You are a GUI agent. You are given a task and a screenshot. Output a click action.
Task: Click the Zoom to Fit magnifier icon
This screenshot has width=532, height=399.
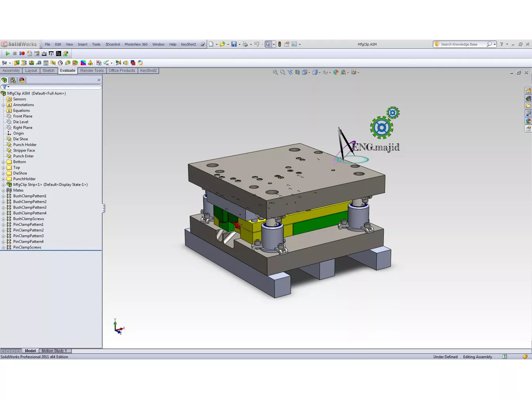(x=275, y=72)
